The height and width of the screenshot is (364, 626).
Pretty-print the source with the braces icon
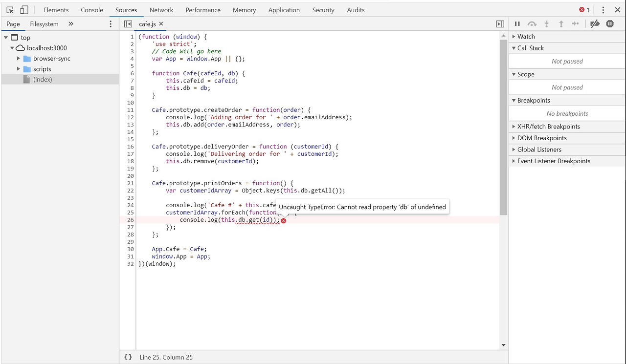[x=128, y=357]
